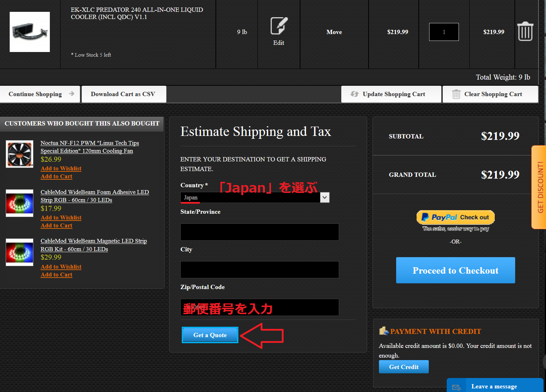
Task: Open the Leave a message chat tab
Action: [x=495, y=386]
